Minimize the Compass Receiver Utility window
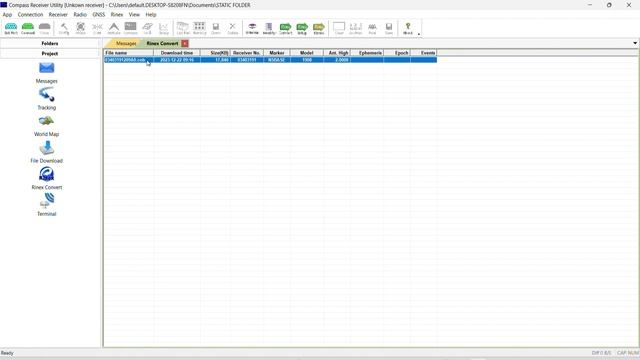This screenshot has width=640, height=360. pos(590,5)
